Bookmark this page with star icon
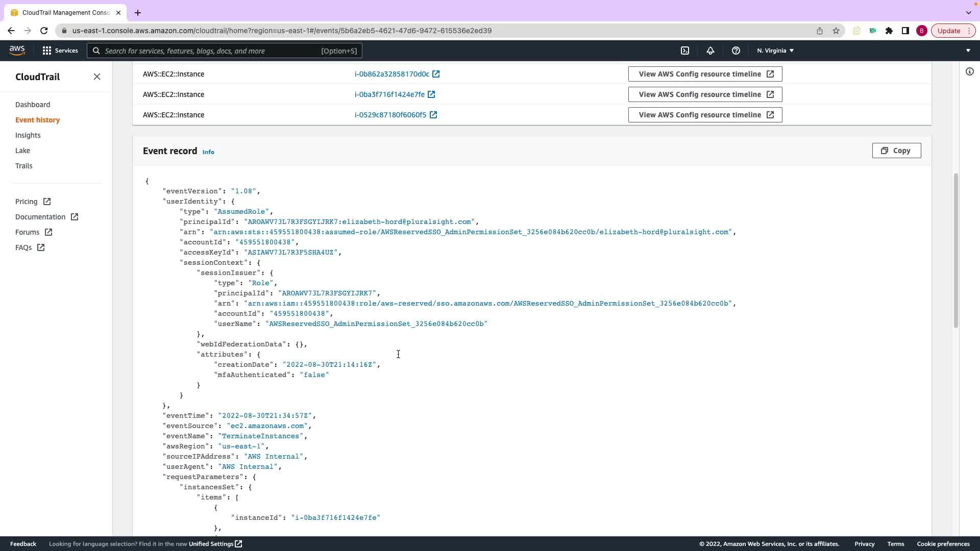Viewport: 980px width, 551px height. pyautogui.click(x=836, y=31)
